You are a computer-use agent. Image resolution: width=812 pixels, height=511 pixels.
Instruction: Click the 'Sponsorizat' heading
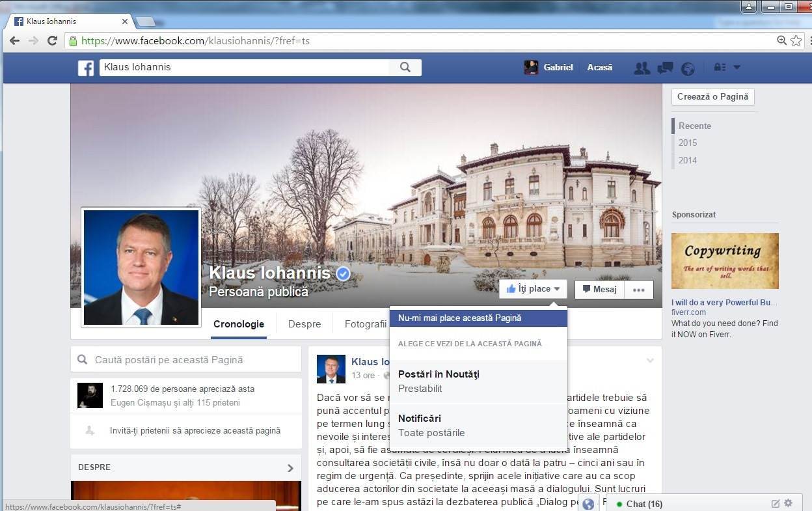694,215
